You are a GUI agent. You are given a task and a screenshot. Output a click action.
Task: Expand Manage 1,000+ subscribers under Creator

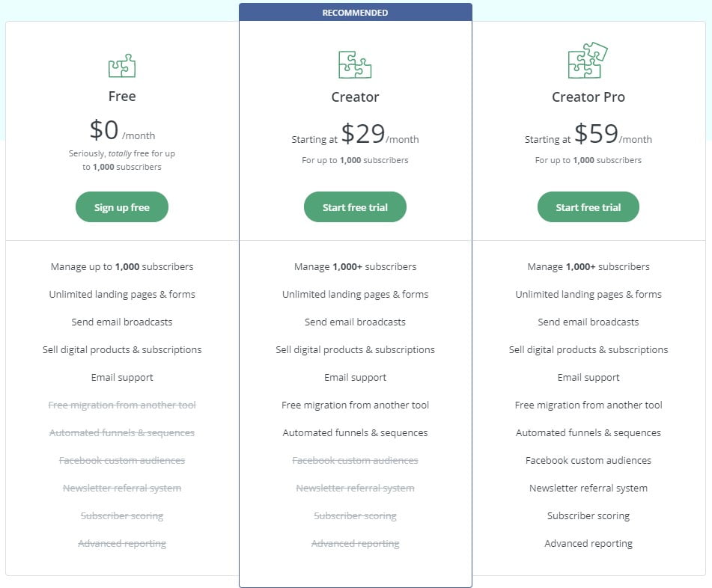pos(355,266)
